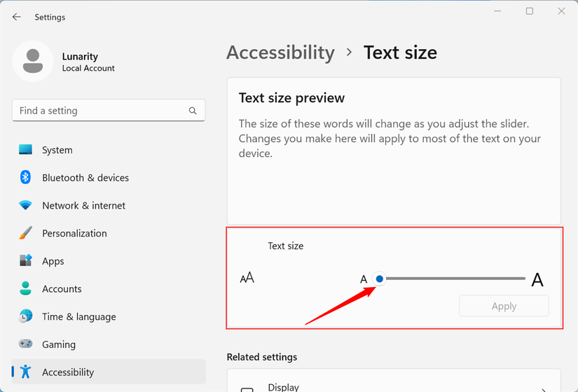This screenshot has width=578, height=392.
Task: Click the Text size AA icon
Action: coord(247,279)
